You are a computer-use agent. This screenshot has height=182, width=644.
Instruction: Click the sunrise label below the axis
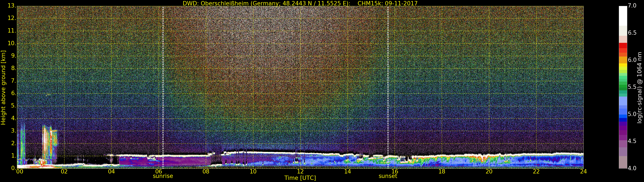click(x=163, y=176)
